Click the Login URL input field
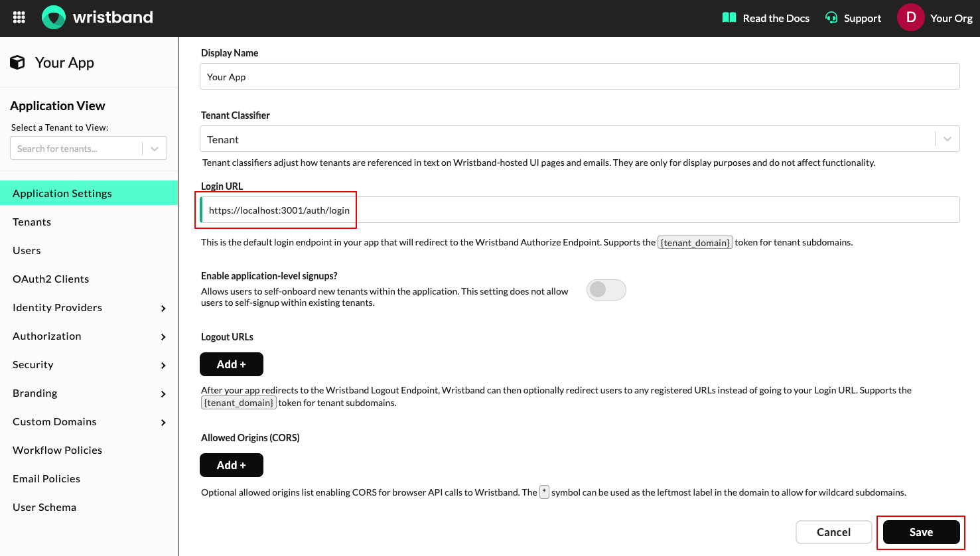The width and height of the screenshot is (980, 556). 580,210
